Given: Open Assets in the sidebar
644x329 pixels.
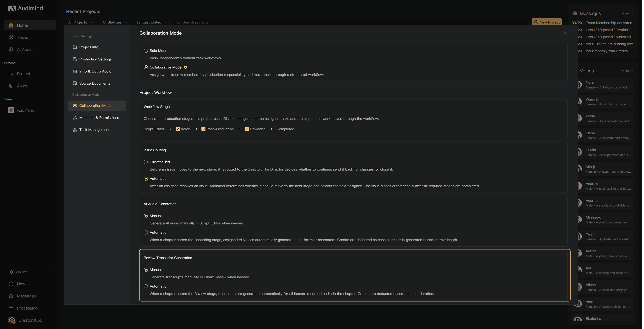Looking at the screenshot, I should [30, 86].
